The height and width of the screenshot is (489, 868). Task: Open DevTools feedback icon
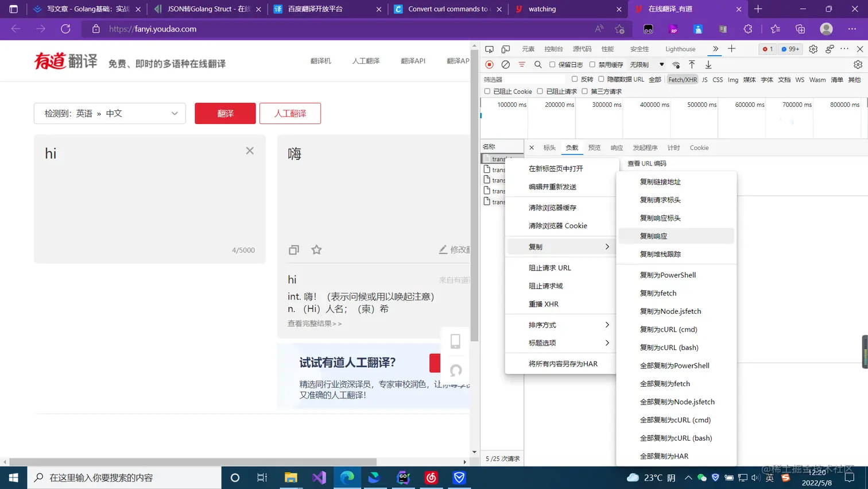pos(830,49)
